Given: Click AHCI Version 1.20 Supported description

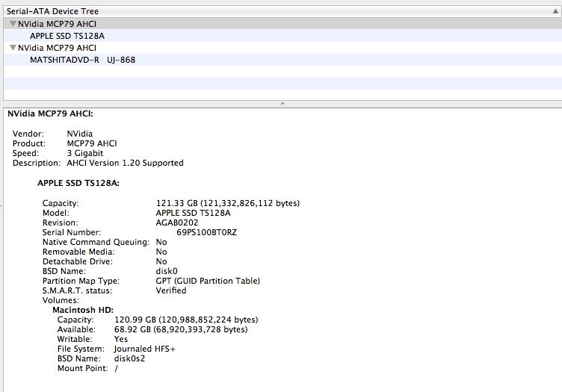Looking at the screenshot, I should pos(125,163).
